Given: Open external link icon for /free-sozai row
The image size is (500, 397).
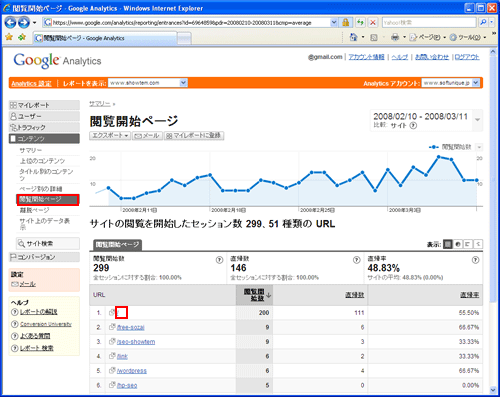Looking at the screenshot, I should (x=112, y=327).
